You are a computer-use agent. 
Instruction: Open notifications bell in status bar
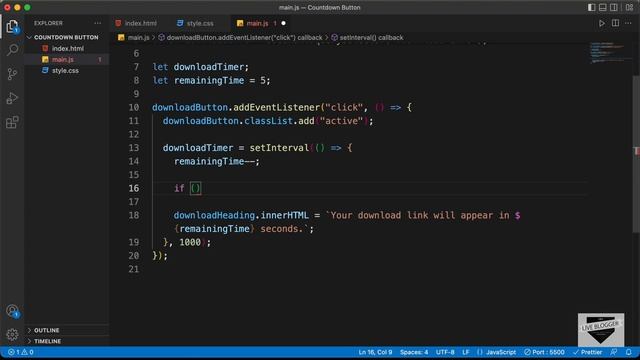coord(629,352)
